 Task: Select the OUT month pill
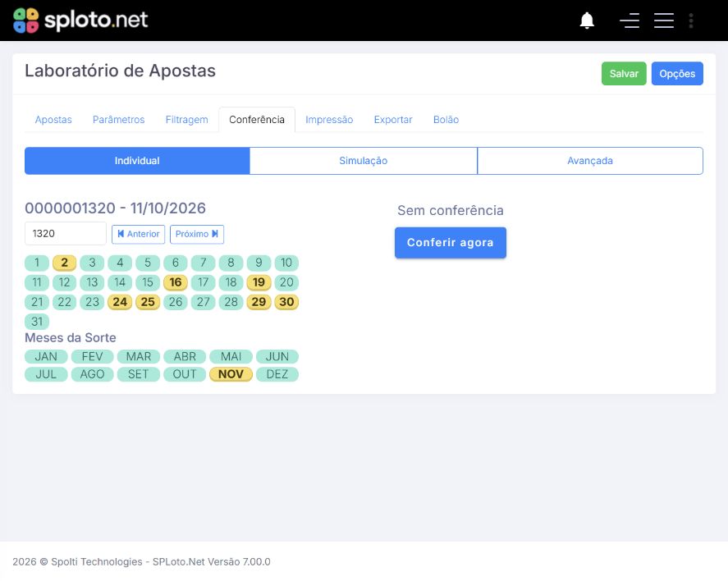[x=185, y=374]
